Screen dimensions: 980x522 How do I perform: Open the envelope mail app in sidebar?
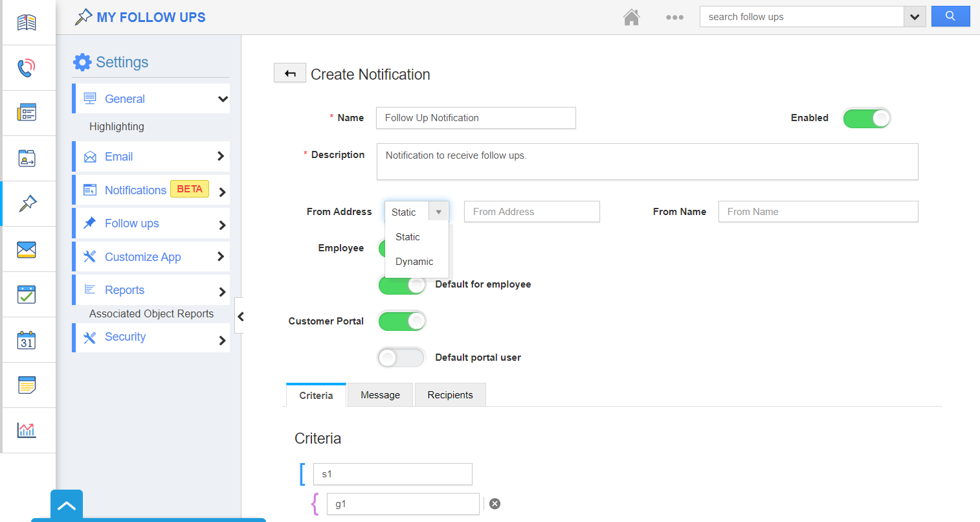point(27,249)
